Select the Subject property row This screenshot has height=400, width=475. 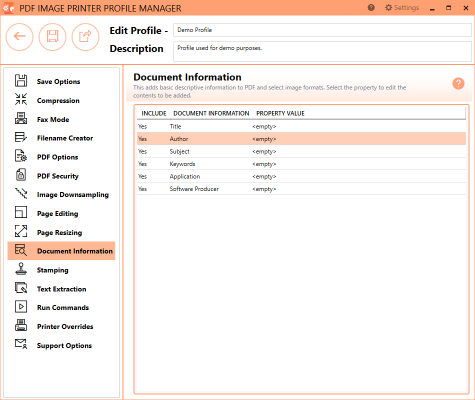click(x=301, y=151)
